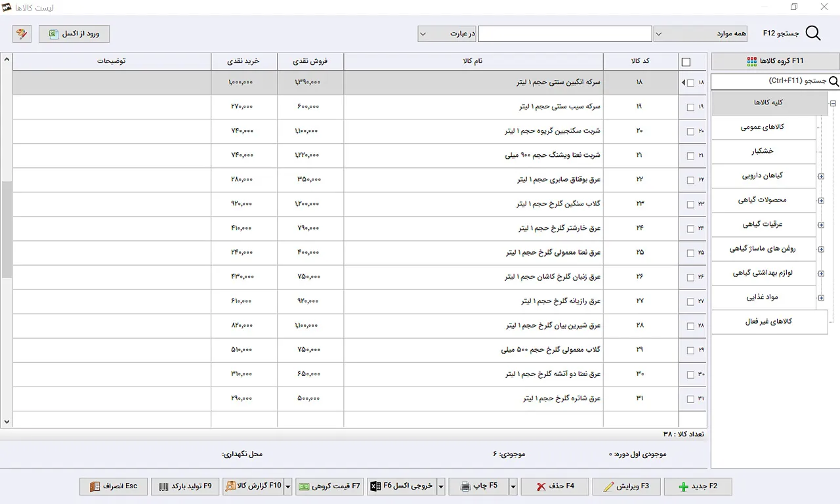The image size is (840, 504).
Task: Click the vertical scrollbar thumb of the item table
Action: [7, 229]
